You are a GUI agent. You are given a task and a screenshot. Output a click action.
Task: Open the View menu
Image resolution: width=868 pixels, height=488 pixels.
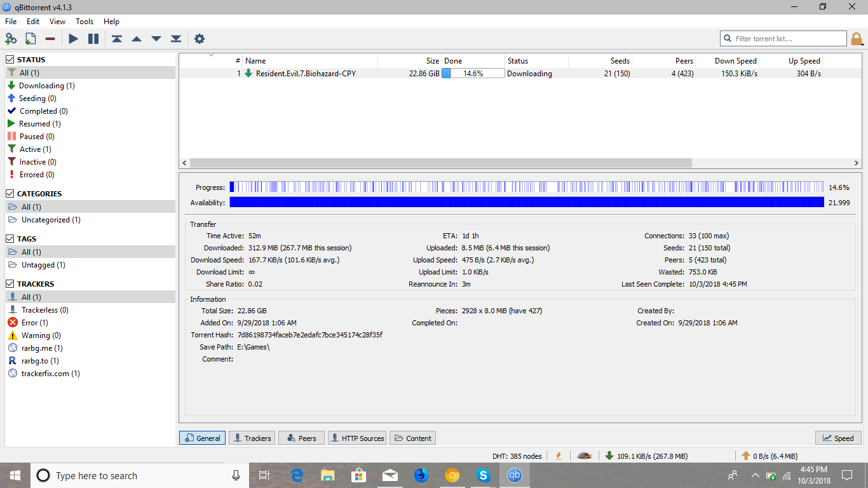(x=57, y=22)
